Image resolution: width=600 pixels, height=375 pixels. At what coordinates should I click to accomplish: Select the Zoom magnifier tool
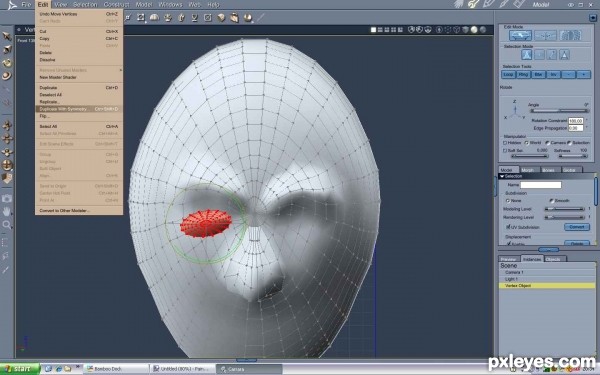(x=7, y=225)
